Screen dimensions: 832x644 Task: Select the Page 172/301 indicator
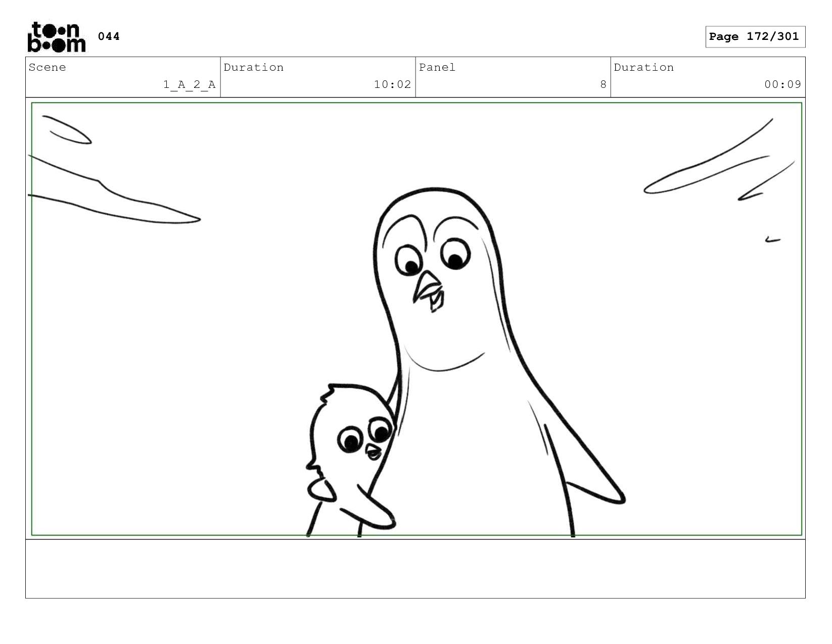click(x=755, y=37)
